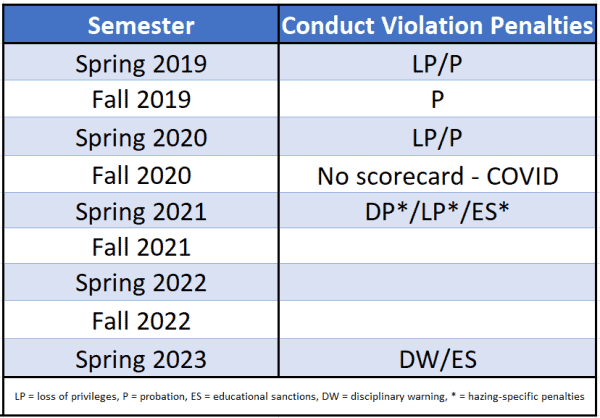Click the abbreviation legend footnote text
Image resolution: width=600 pixels, height=418 pixels.
tap(299, 396)
